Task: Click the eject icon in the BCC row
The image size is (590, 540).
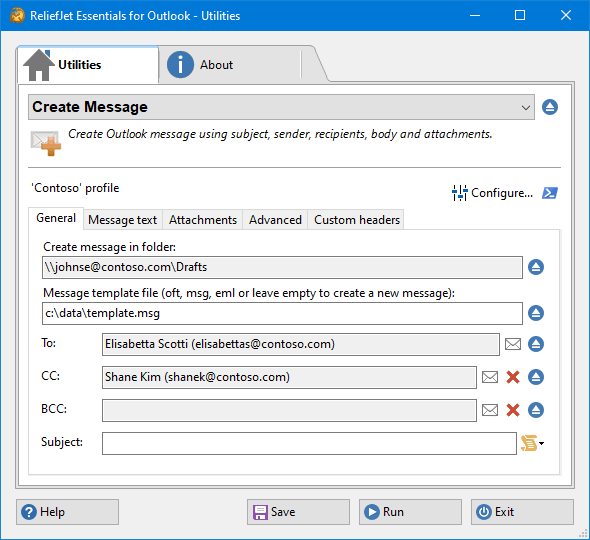Action: point(536,411)
